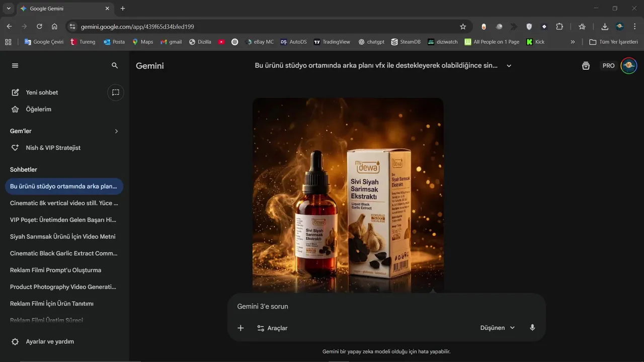The height and width of the screenshot is (362, 644).
Task: Close the Google Gemini tab
Action: [x=107, y=9]
